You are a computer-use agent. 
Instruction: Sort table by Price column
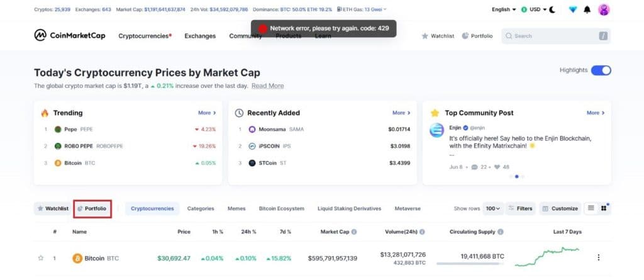(x=184, y=232)
